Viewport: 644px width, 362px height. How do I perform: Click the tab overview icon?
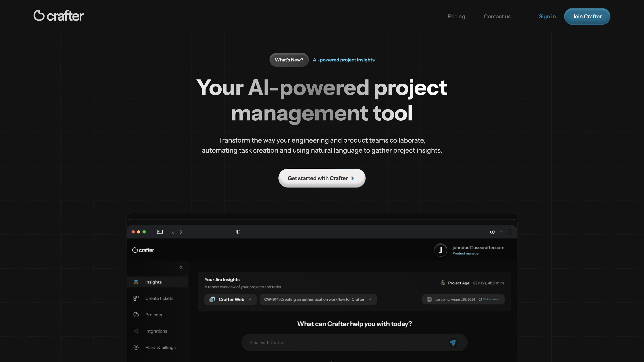(510, 232)
